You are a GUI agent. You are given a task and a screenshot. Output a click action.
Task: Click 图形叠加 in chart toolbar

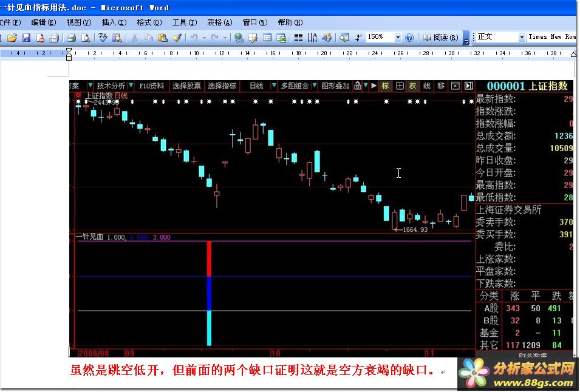click(x=335, y=86)
